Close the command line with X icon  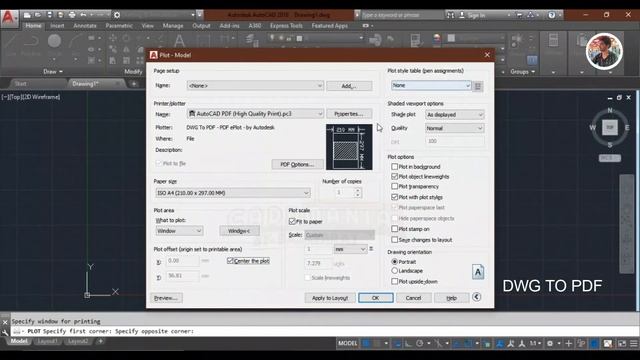pos(5,322)
